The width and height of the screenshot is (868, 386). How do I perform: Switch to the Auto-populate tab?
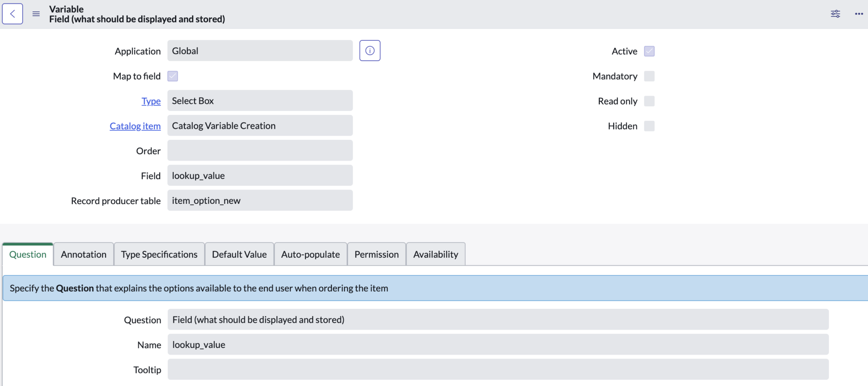coord(310,254)
